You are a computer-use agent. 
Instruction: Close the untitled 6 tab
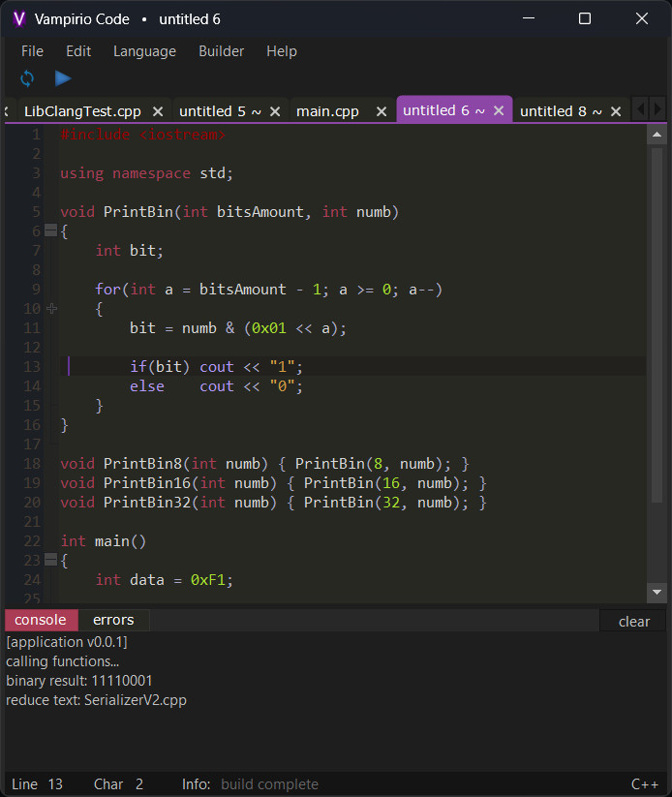499,110
